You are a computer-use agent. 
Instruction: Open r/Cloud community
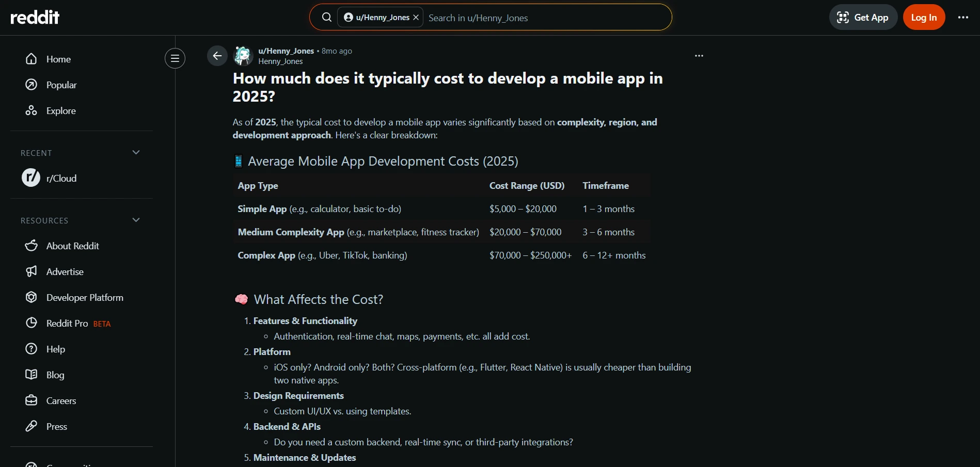61,179
